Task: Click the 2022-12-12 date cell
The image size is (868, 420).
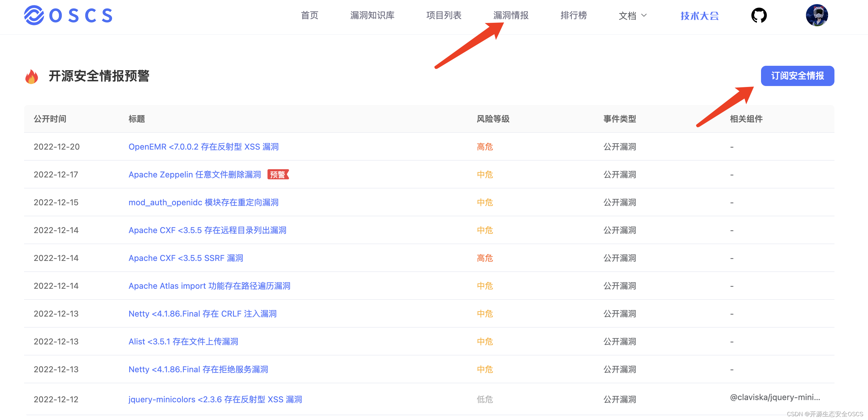Action: tap(56, 399)
